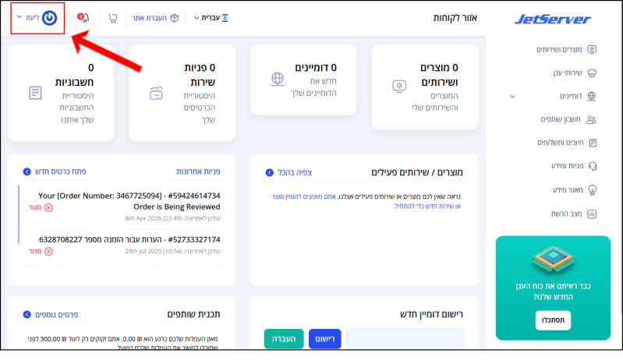Click the העברת אתר link
Image resolution: width=623 pixels, height=364 pixels.
tap(150, 18)
